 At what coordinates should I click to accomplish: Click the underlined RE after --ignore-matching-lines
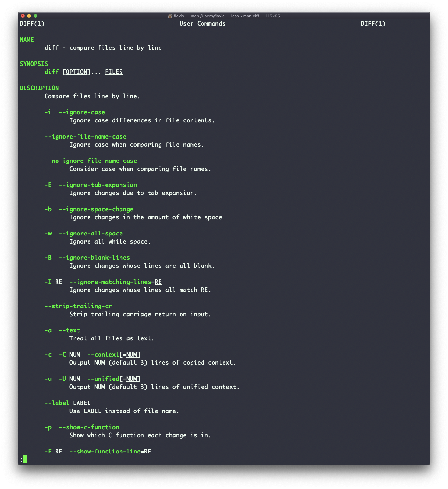(x=158, y=282)
